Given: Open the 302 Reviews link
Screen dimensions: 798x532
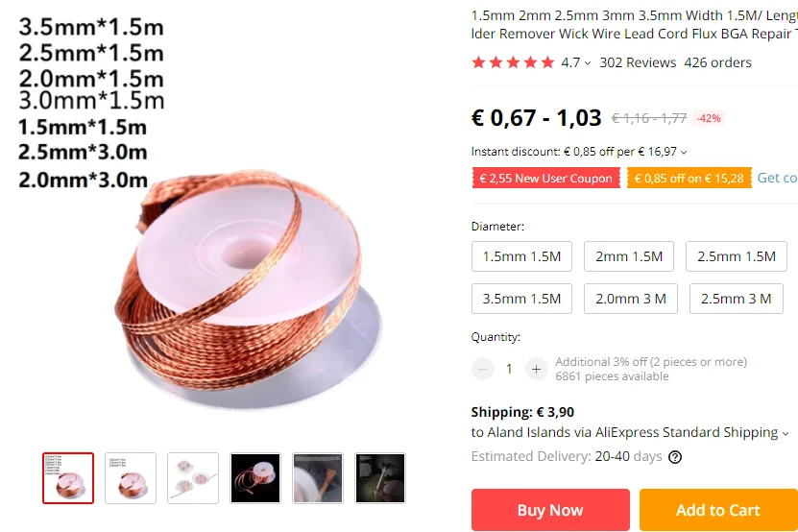Looking at the screenshot, I should (638, 62).
